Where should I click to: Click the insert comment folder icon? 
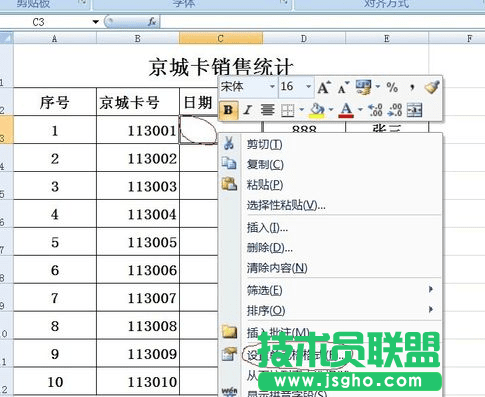point(229,331)
